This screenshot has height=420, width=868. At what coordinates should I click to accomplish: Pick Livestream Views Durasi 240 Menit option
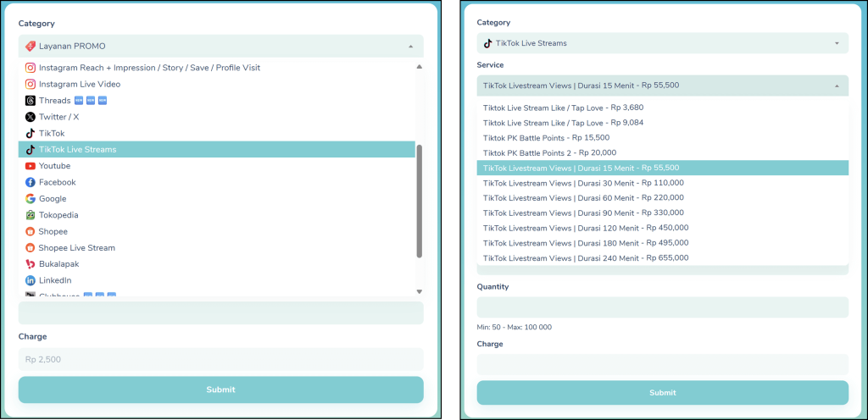[x=585, y=257]
